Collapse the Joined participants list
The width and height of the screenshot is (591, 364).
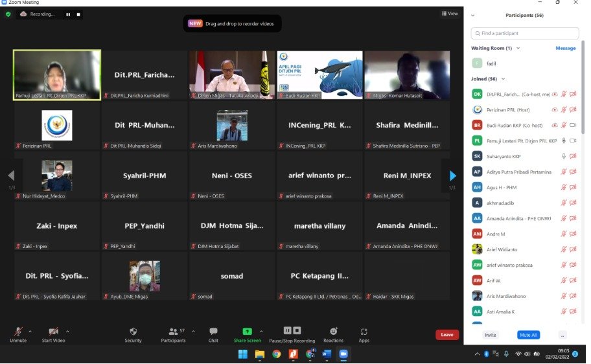(503, 79)
